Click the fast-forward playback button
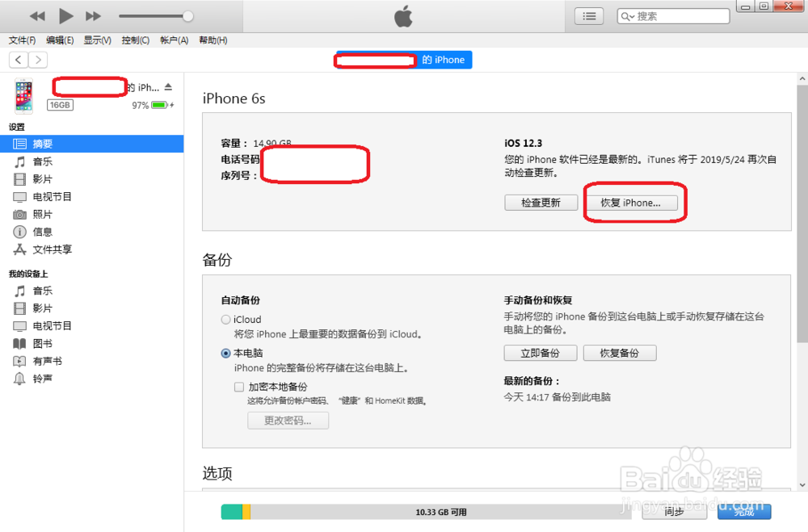Viewport: 808px width, 532px height. [x=93, y=16]
